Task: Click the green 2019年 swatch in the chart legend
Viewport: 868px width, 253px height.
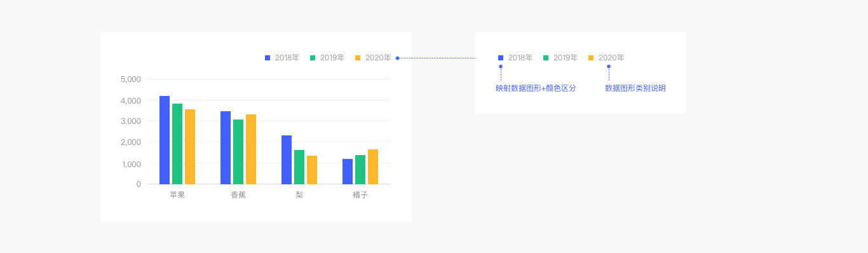Action: pos(313,58)
